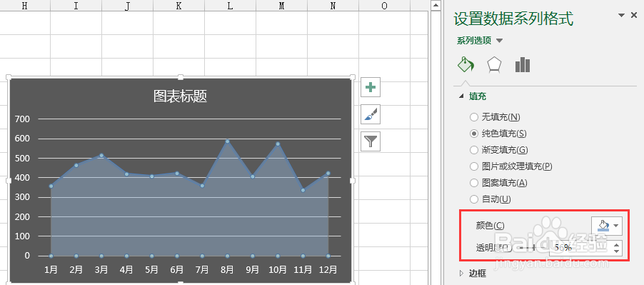Select column header H
644x285 pixels.
25,5
